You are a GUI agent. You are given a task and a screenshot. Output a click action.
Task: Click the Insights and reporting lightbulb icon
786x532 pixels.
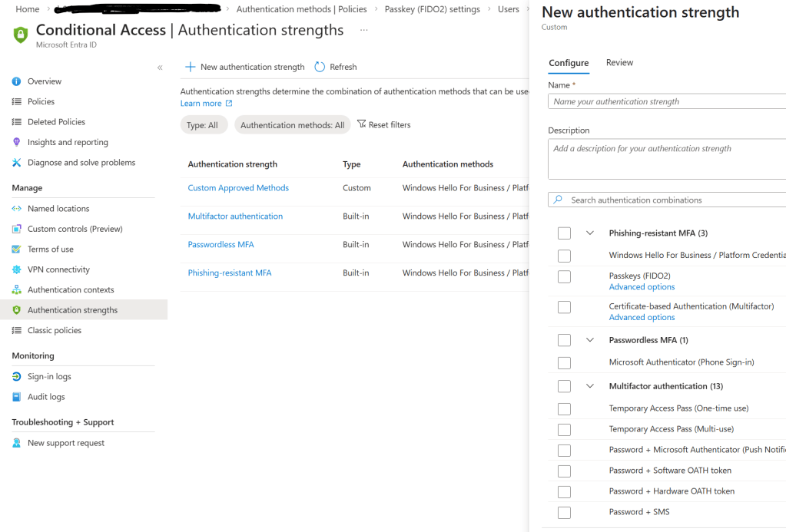(x=17, y=142)
